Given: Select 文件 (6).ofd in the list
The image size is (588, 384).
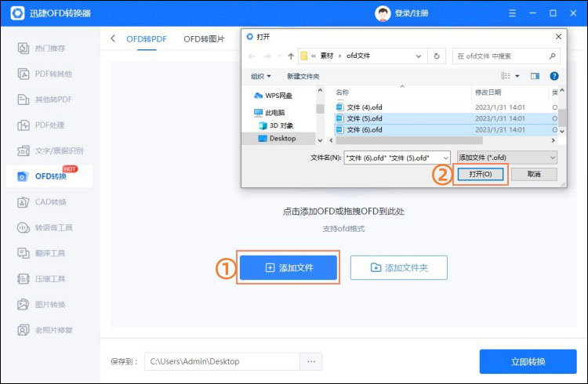Looking at the screenshot, I should tap(445, 130).
